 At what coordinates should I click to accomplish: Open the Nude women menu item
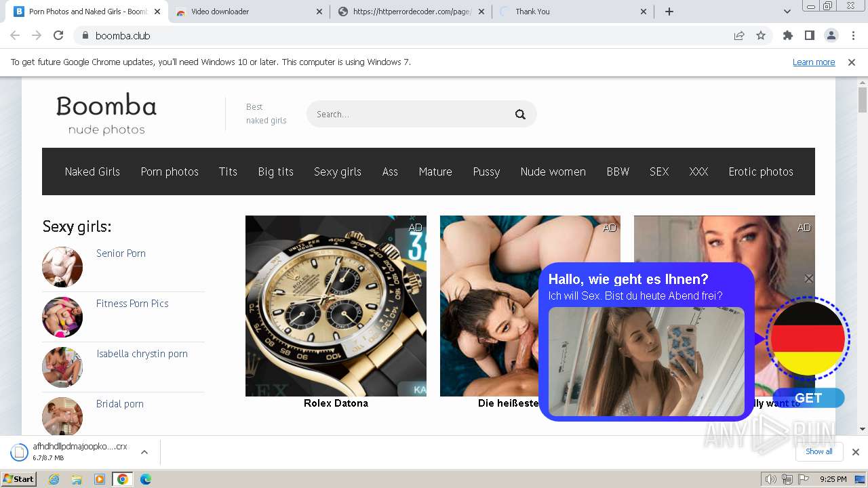coord(553,171)
